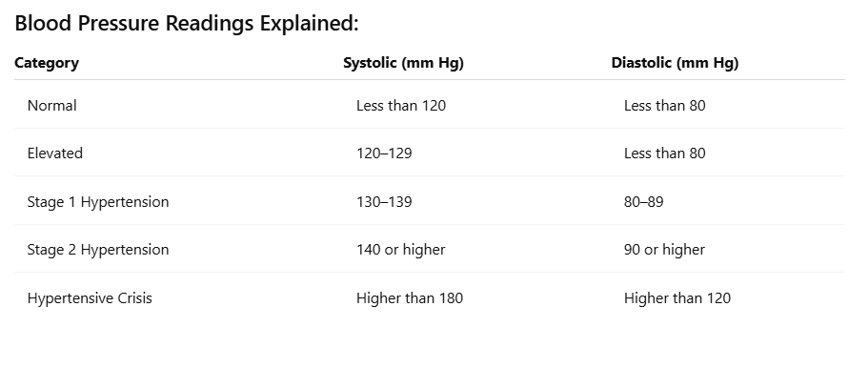Select the Higher than 120 value

pos(677,298)
